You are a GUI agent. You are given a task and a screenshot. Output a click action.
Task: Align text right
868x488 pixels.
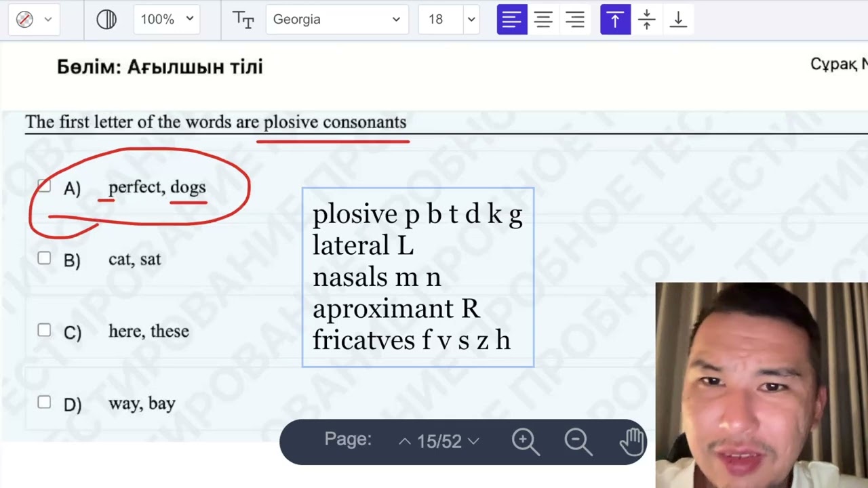tap(575, 20)
